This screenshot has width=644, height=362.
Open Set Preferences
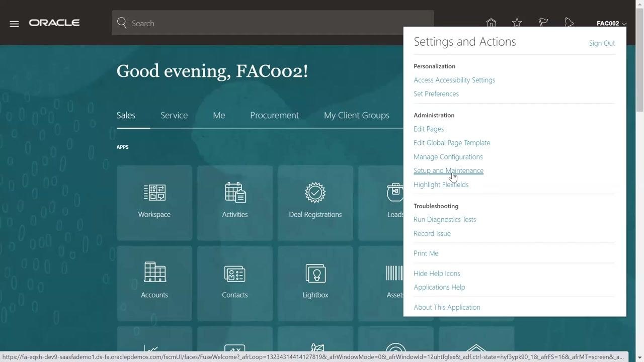click(436, 94)
